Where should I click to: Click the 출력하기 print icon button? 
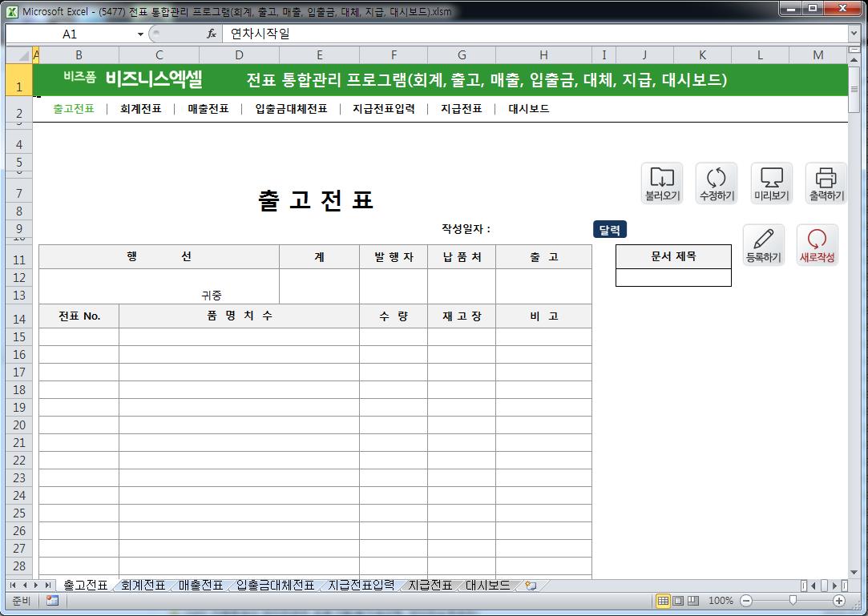click(x=826, y=183)
